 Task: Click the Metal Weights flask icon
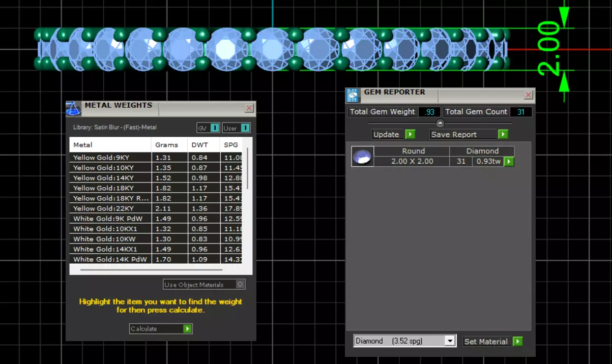point(73,109)
